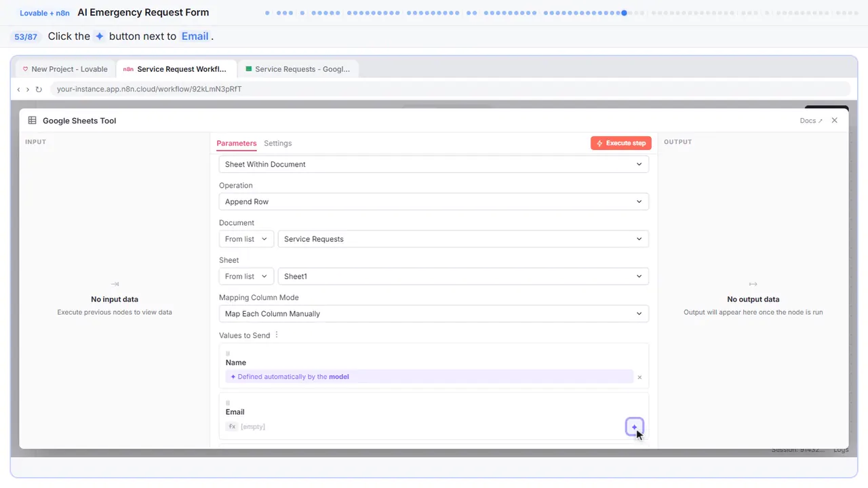Open the Values to Send three-dot menu

click(x=277, y=335)
